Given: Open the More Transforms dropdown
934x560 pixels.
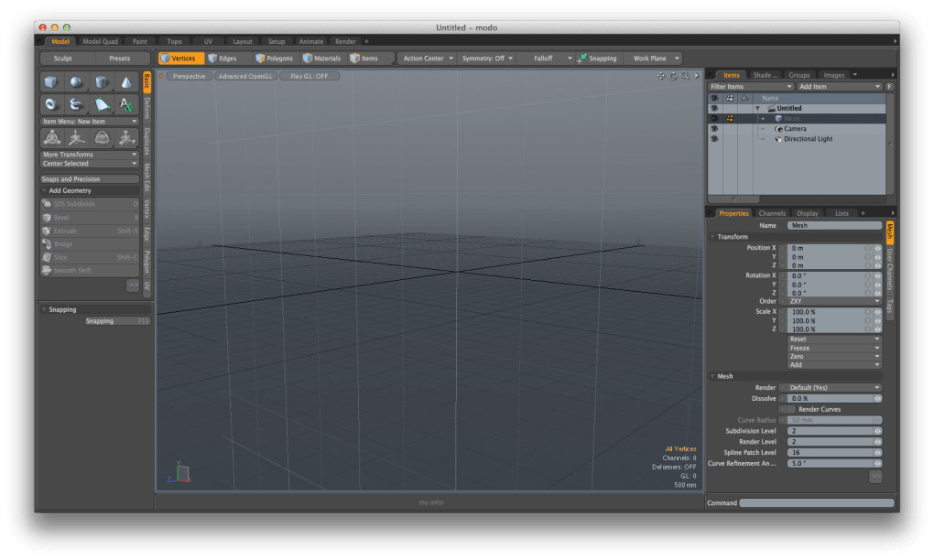Looking at the screenshot, I should coord(90,154).
